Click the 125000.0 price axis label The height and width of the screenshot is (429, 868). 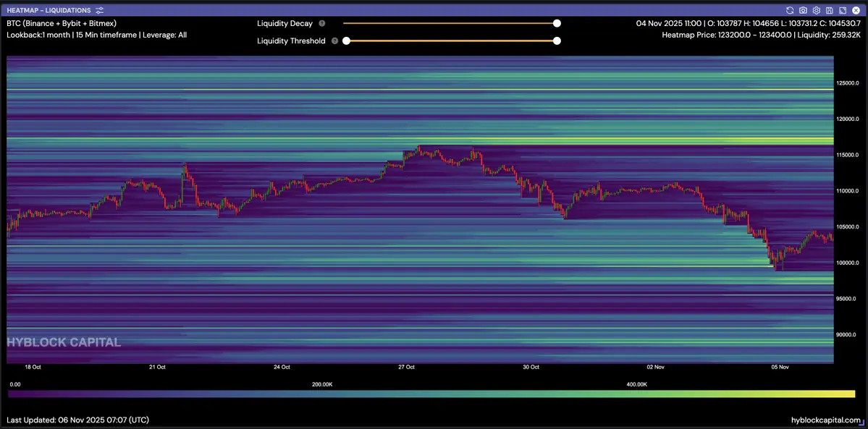[848, 83]
